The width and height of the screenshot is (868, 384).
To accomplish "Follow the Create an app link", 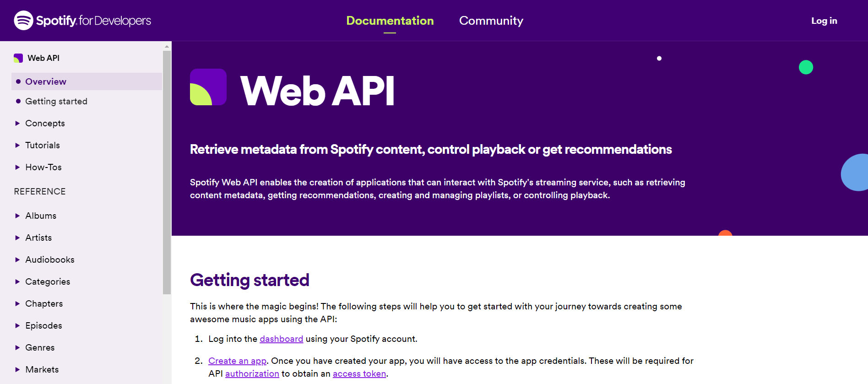I will point(237,361).
